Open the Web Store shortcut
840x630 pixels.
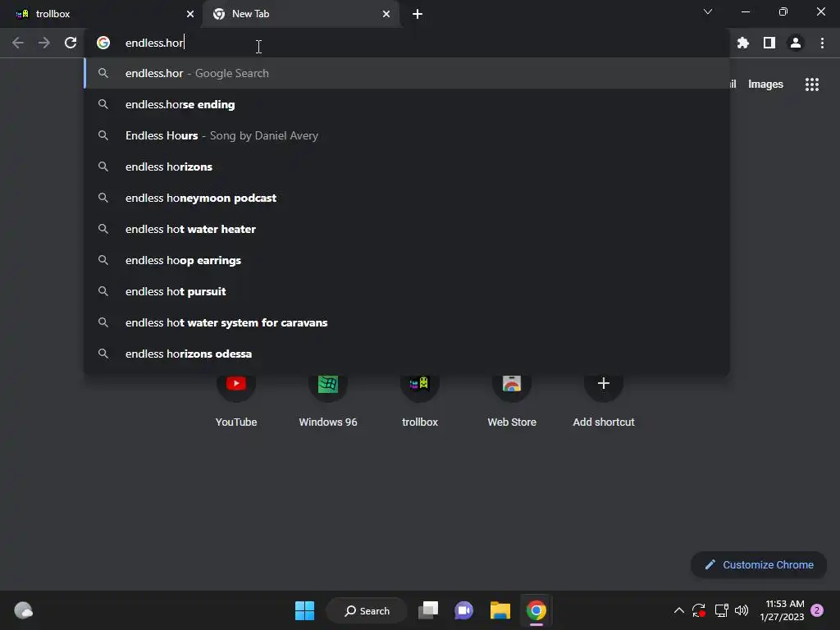[x=512, y=399]
